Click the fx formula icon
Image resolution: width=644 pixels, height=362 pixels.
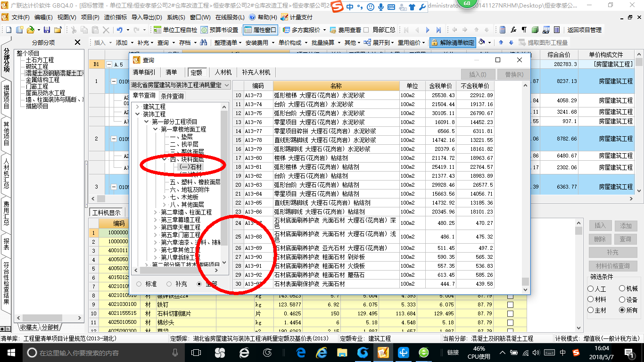513,30
